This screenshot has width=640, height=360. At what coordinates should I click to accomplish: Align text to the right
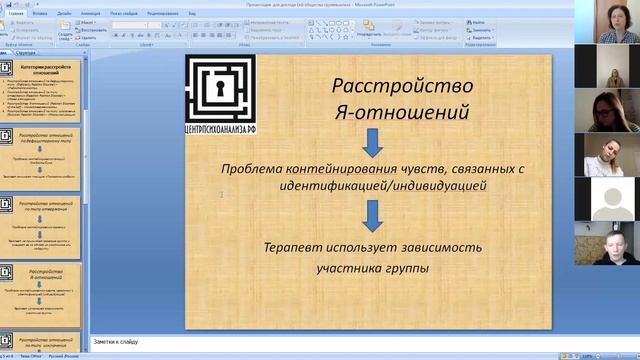[211, 36]
